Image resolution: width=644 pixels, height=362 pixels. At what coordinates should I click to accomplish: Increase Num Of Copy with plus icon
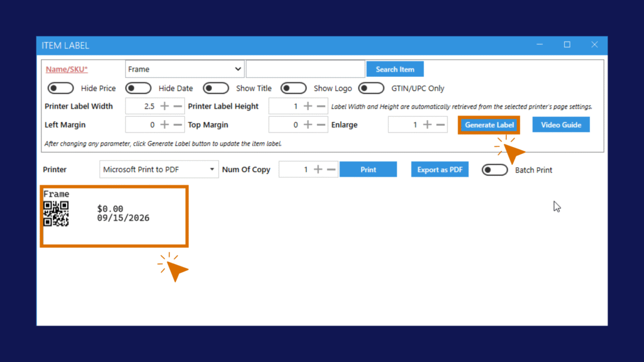click(x=318, y=169)
